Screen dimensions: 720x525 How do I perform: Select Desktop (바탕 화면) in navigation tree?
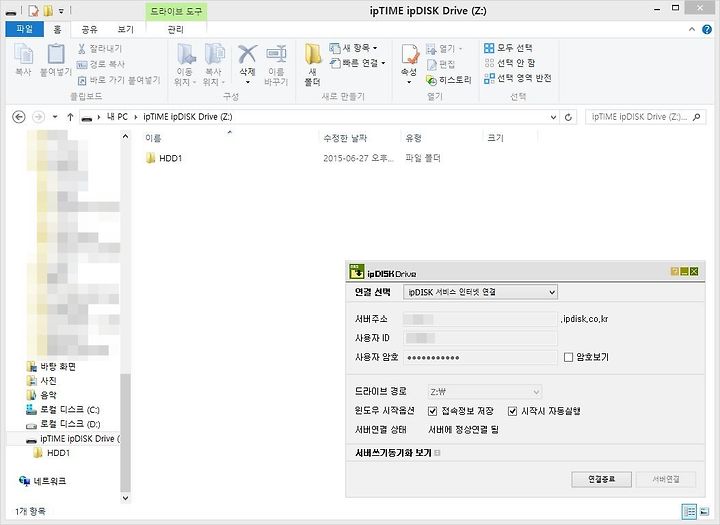pos(51,367)
